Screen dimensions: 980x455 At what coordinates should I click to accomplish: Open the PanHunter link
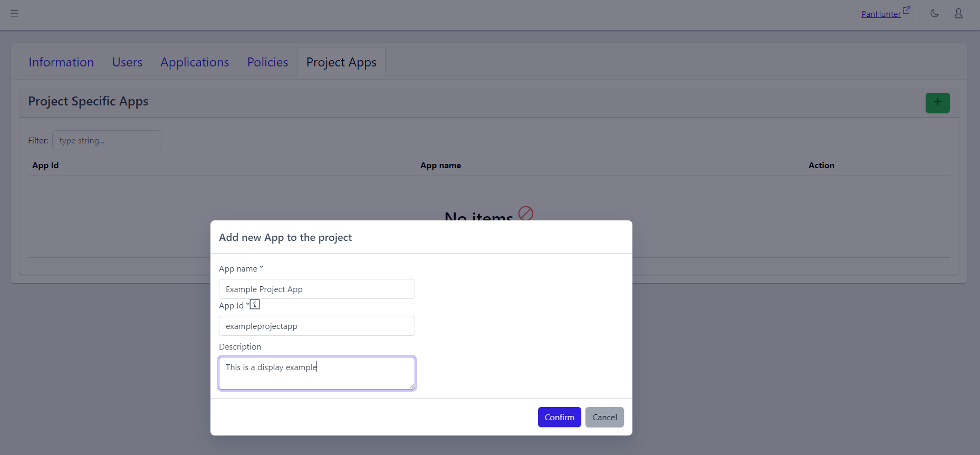[x=881, y=14]
